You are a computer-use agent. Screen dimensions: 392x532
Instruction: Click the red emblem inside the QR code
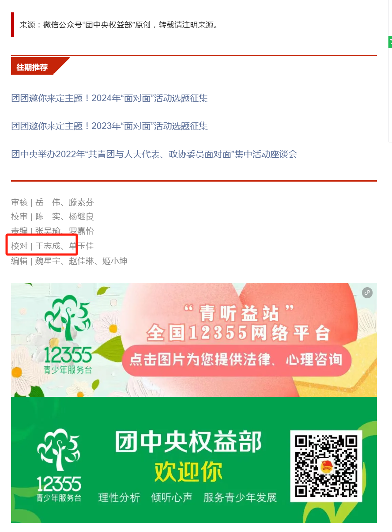(326, 466)
